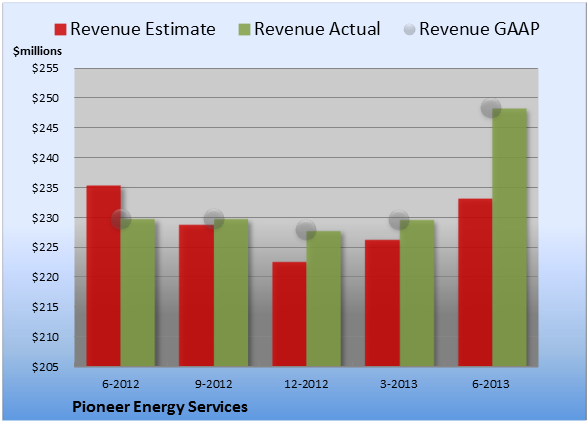Click the $240 y-axis label
The width and height of the screenshot is (588, 422).
point(45,158)
